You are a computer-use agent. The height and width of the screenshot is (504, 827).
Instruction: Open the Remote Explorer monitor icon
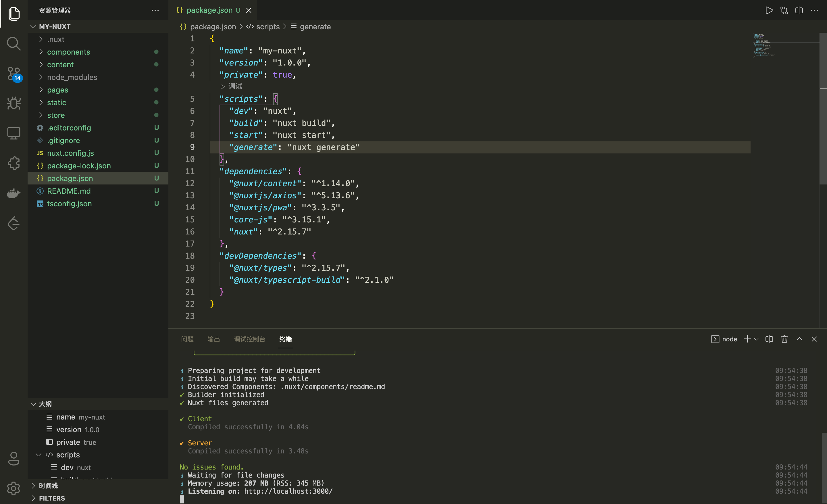(14, 133)
